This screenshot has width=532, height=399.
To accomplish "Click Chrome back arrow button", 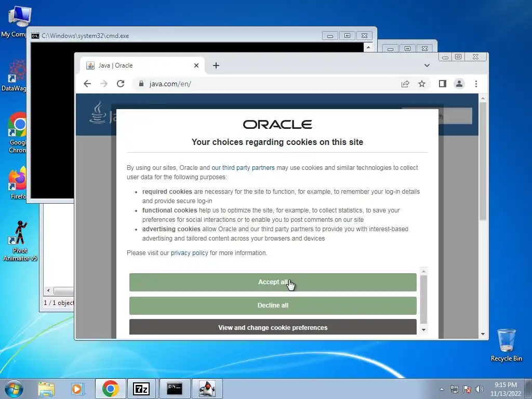I will [87, 84].
